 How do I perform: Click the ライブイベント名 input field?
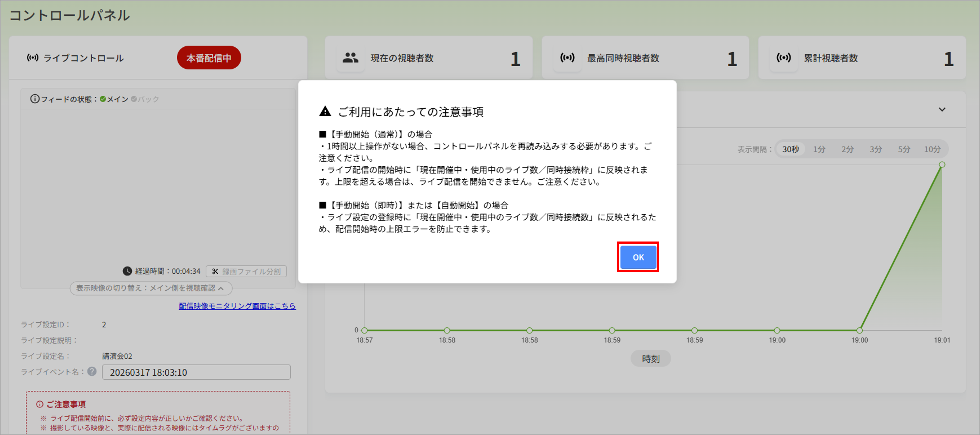pos(196,372)
